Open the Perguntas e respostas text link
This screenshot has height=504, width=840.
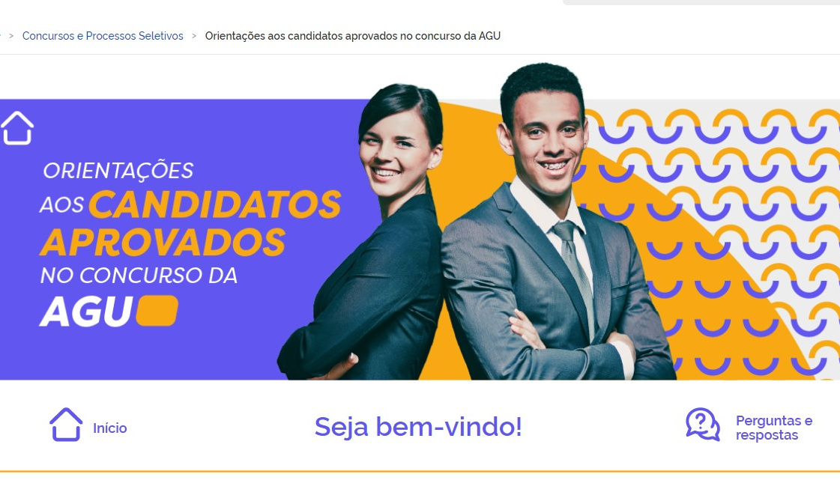[774, 428]
